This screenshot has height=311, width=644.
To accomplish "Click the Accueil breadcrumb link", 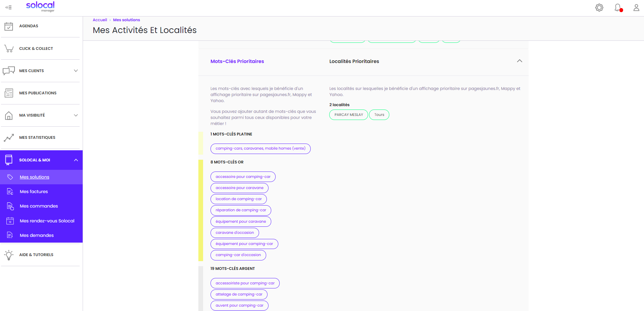I will tap(100, 20).
